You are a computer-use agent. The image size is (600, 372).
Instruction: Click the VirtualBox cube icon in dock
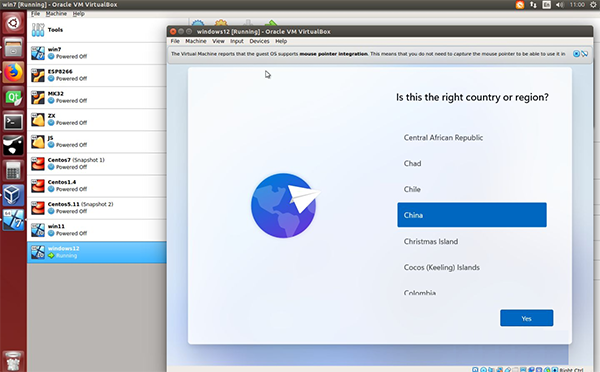coord(13,195)
